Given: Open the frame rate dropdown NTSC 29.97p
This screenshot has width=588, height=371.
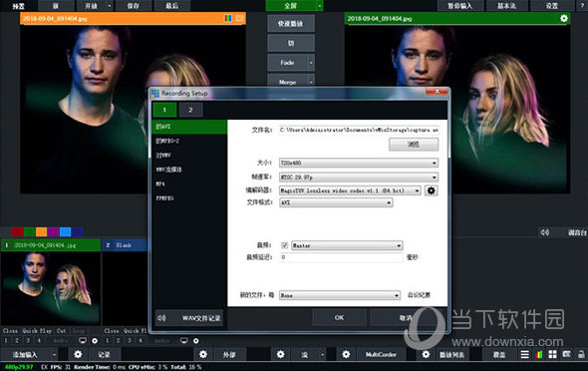Looking at the screenshot, I should pyautogui.click(x=359, y=177).
